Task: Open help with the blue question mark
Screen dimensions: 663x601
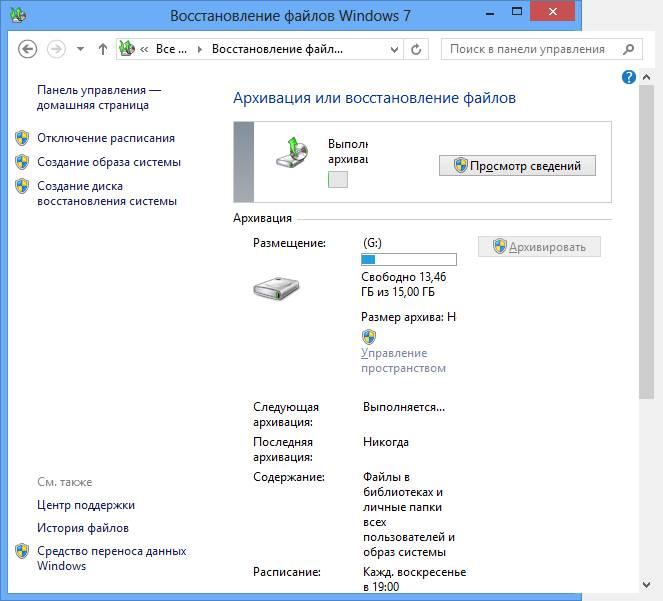Action: (629, 77)
